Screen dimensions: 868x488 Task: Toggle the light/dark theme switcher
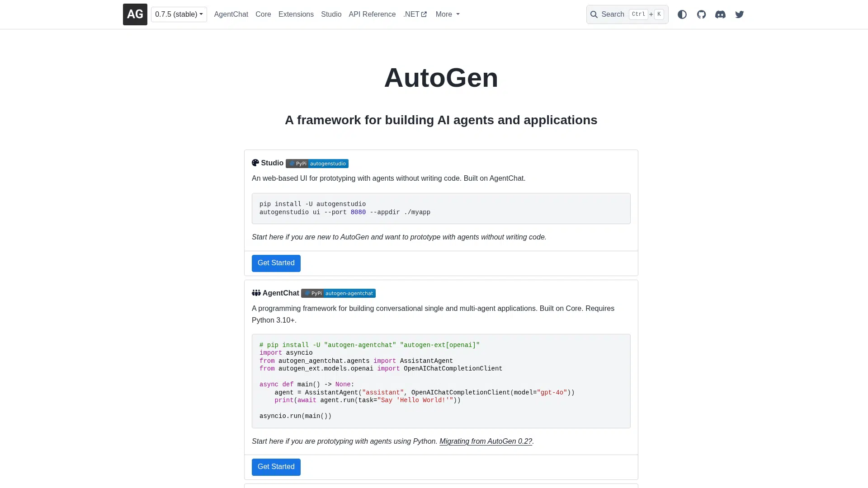[682, 14]
